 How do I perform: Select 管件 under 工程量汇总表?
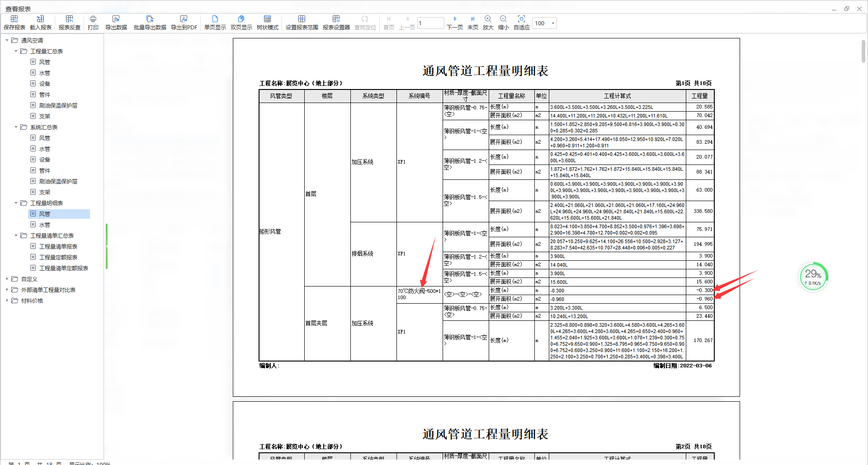point(44,94)
